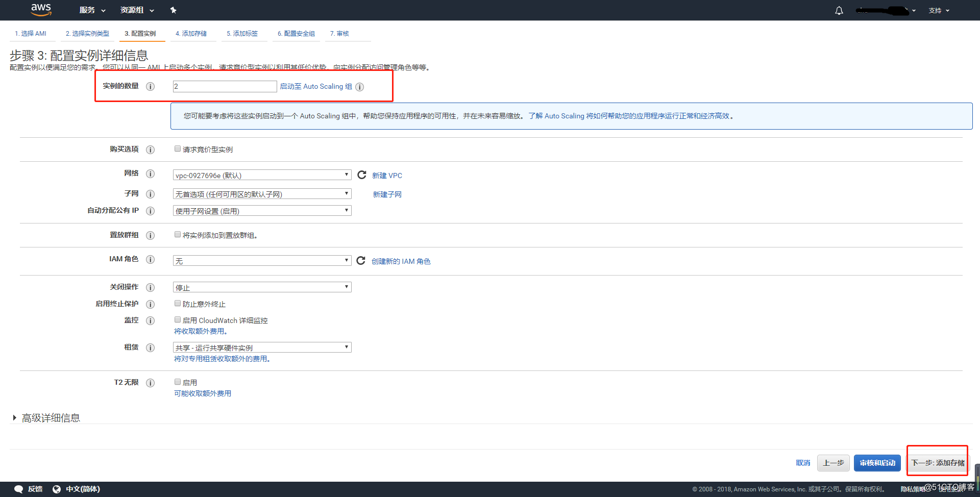Refresh the VPC network list

[x=362, y=175]
